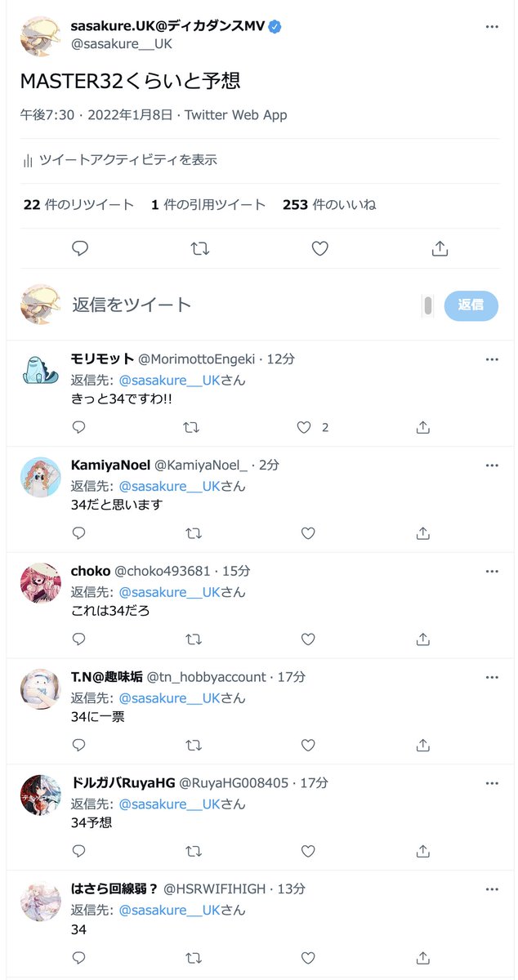Reply to ドルガバRuyaHG's comment
Screen dimensions: 518x980
tap(78, 852)
